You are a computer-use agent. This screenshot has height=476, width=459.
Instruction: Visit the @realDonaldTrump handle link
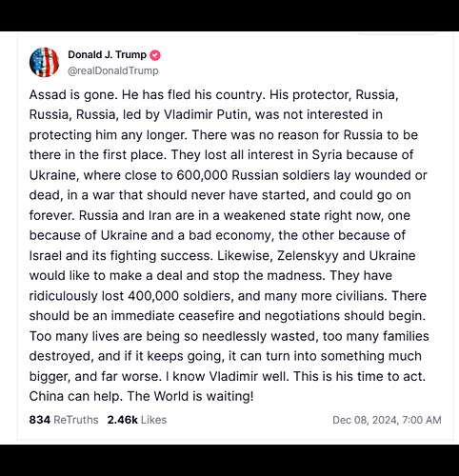pos(113,70)
